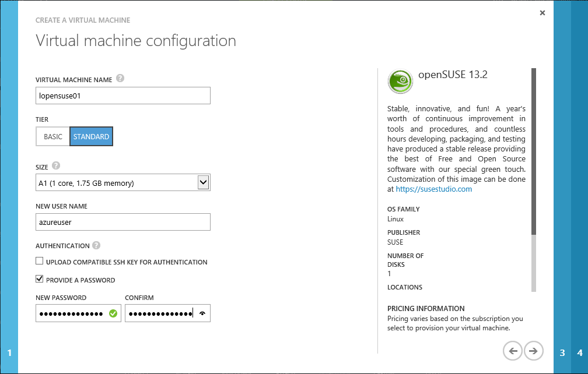
Task: Click the help icon beside Virtual Machine Name
Action: point(120,78)
